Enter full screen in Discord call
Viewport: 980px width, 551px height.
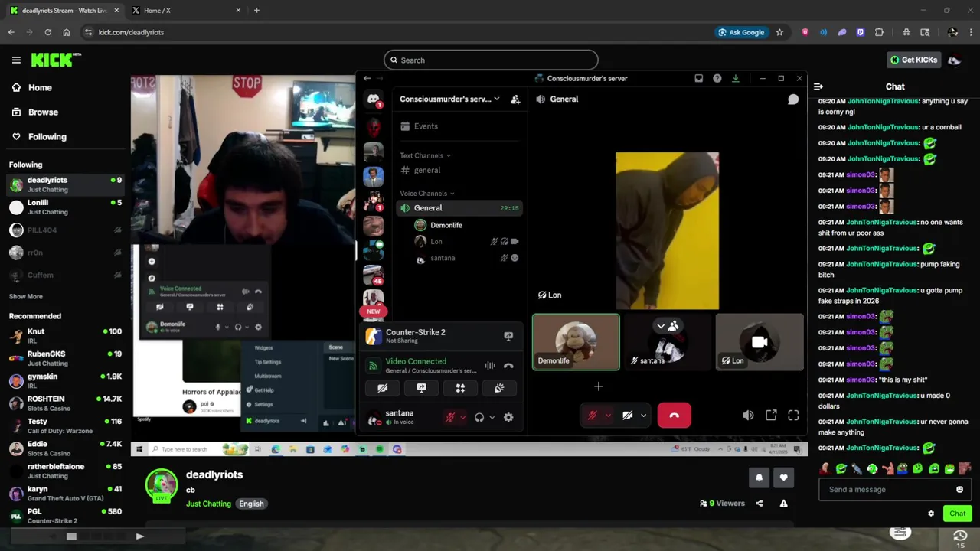click(x=793, y=416)
